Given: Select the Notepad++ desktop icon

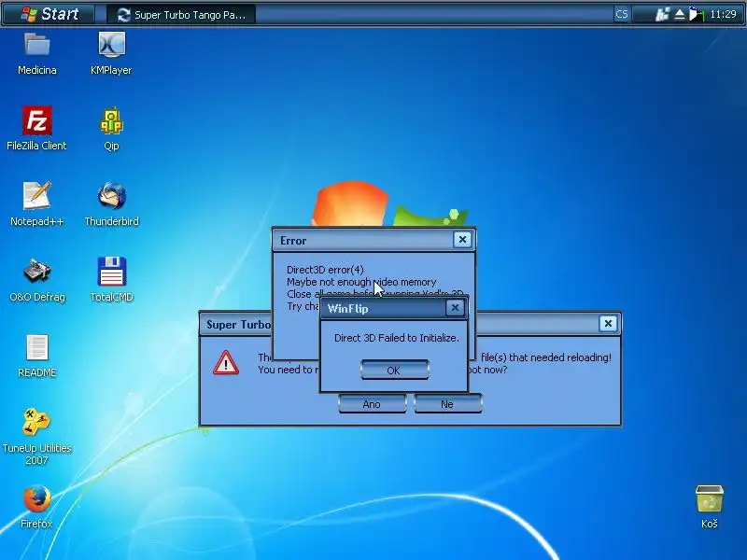Looking at the screenshot, I should (37, 196).
